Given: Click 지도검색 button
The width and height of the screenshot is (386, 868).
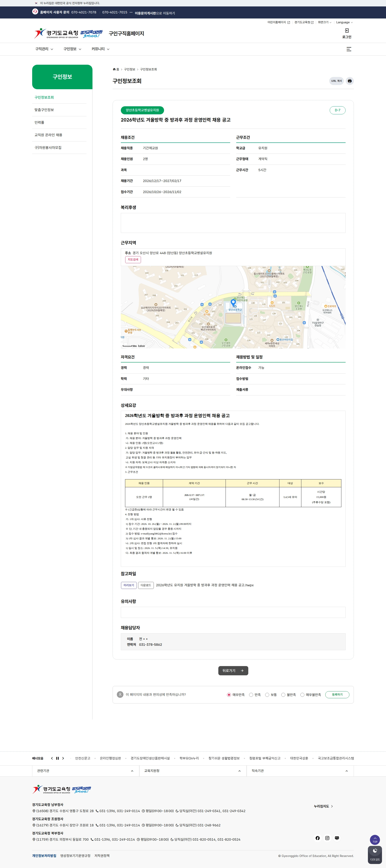Looking at the screenshot, I should [x=133, y=259].
